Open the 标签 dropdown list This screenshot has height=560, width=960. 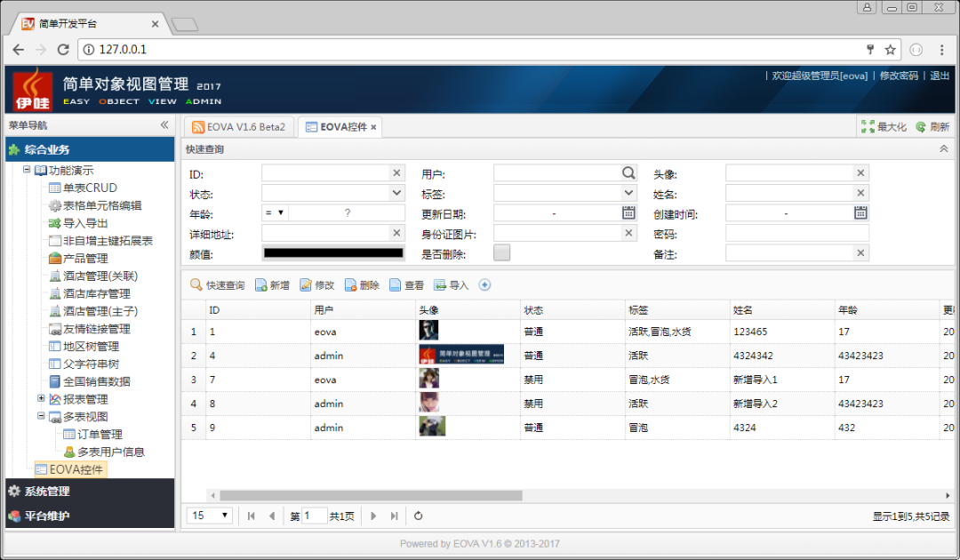coord(628,193)
